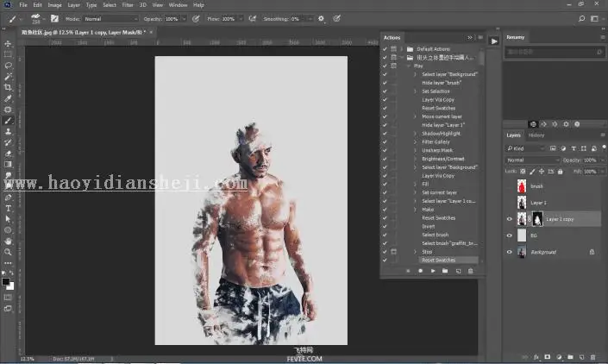
Task: Collapse the Play action
Action: (408, 66)
